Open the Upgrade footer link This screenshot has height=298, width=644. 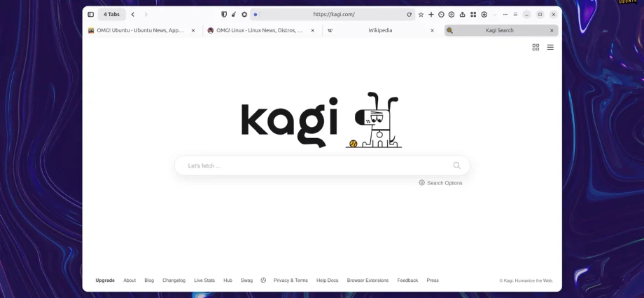[x=105, y=280]
